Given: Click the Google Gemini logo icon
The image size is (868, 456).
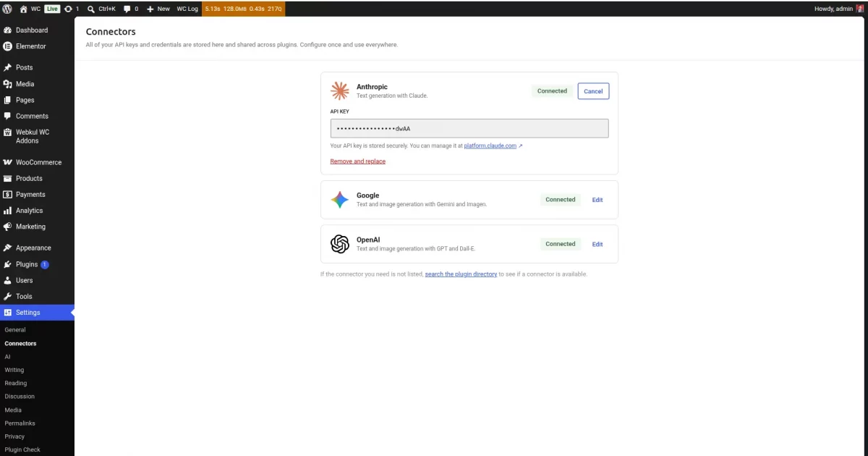Looking at the screenshot, I should [x=340, y=200].
